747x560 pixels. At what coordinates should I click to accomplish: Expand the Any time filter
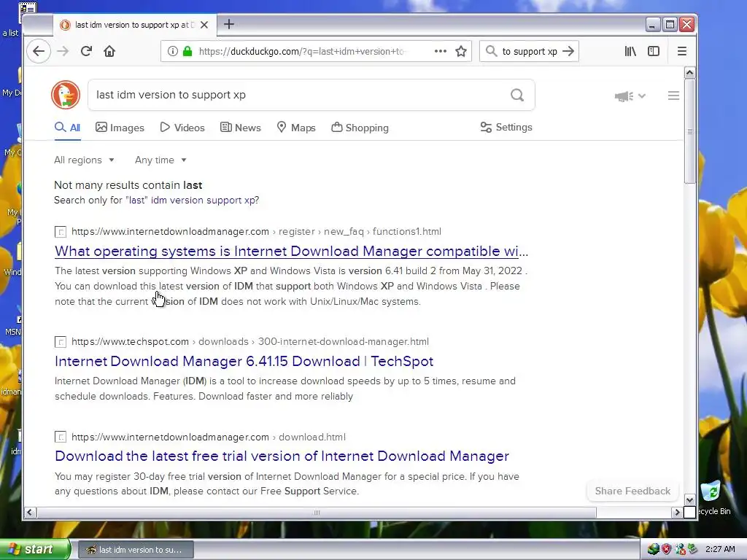(x=160, y=160)
